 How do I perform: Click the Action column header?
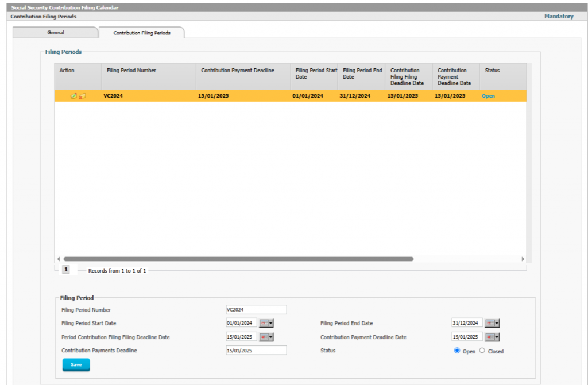[78, 76]
